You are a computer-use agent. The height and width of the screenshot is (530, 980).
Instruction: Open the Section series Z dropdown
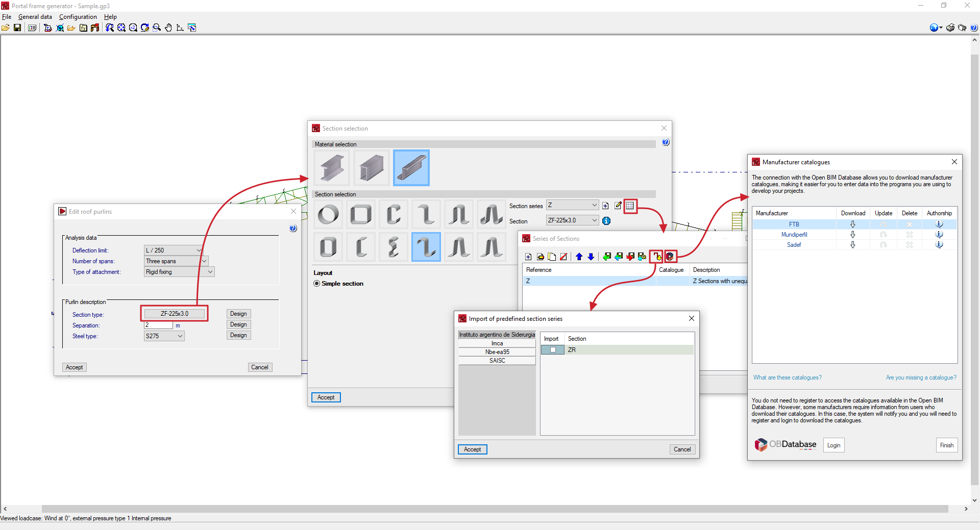coord(572,205)
